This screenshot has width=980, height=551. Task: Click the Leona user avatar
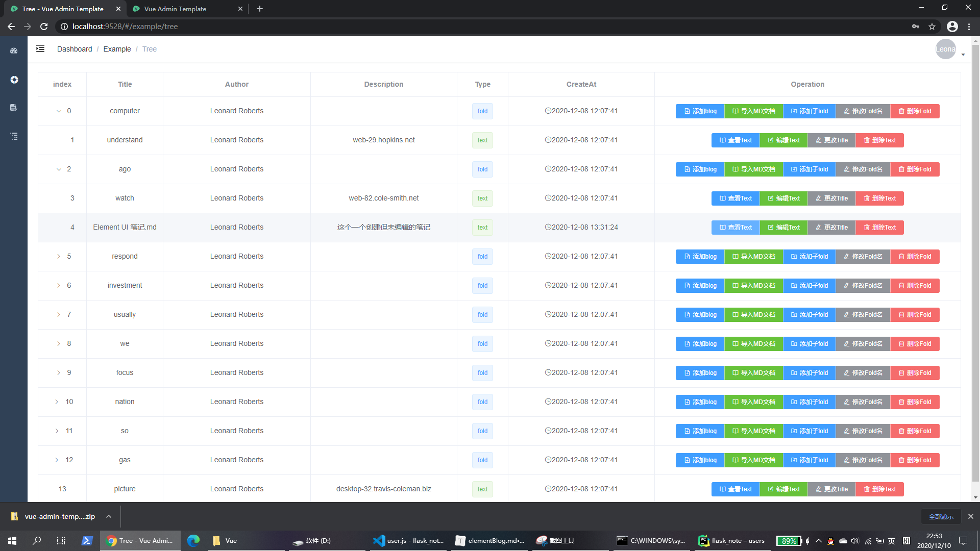coord(945,49)
